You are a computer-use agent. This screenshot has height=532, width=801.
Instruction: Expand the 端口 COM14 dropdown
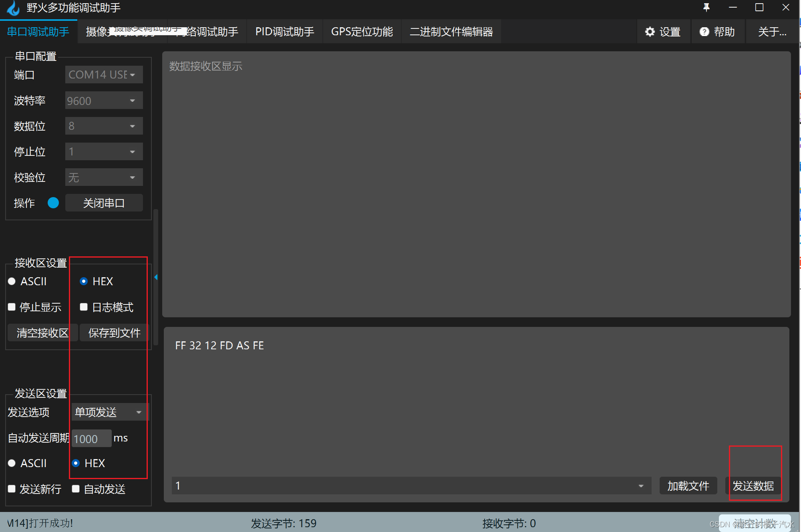104,75
